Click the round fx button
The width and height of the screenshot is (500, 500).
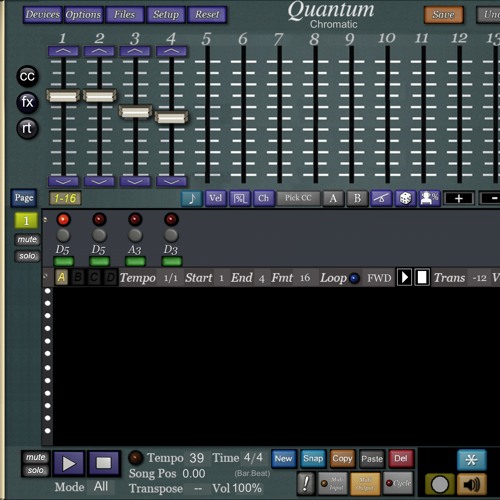27,102
